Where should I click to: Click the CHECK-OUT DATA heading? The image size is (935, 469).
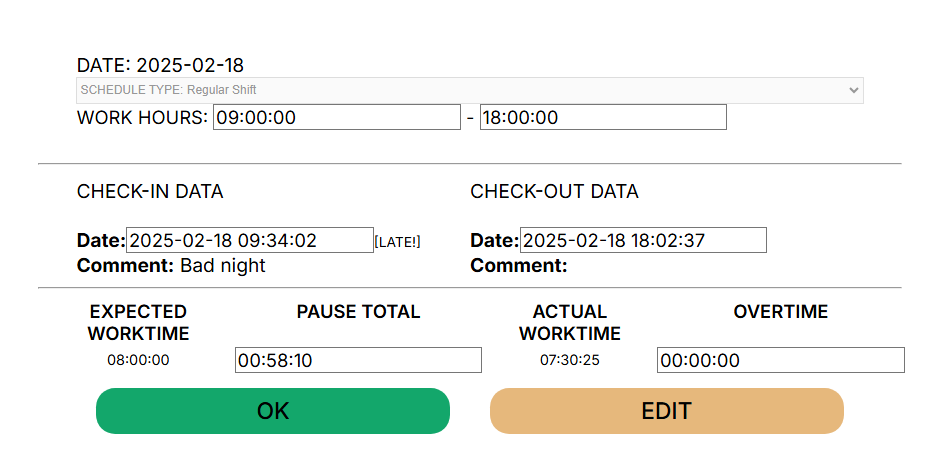554,191
